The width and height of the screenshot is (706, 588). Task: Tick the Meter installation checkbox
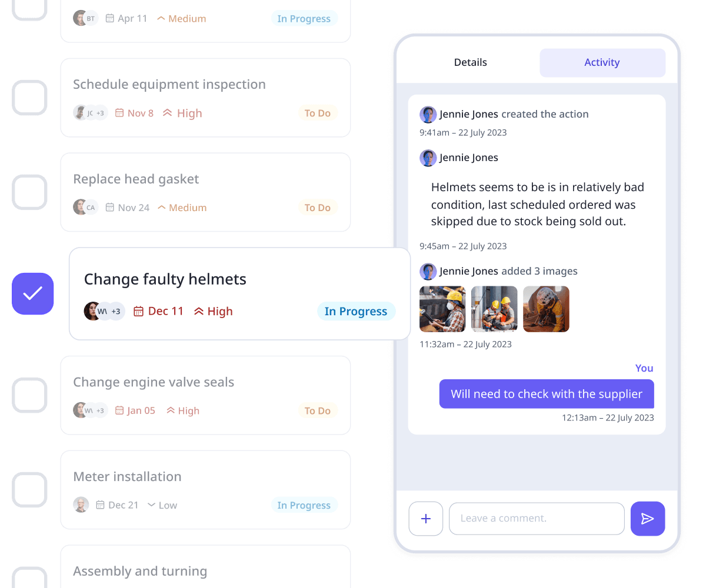(29, 490)
